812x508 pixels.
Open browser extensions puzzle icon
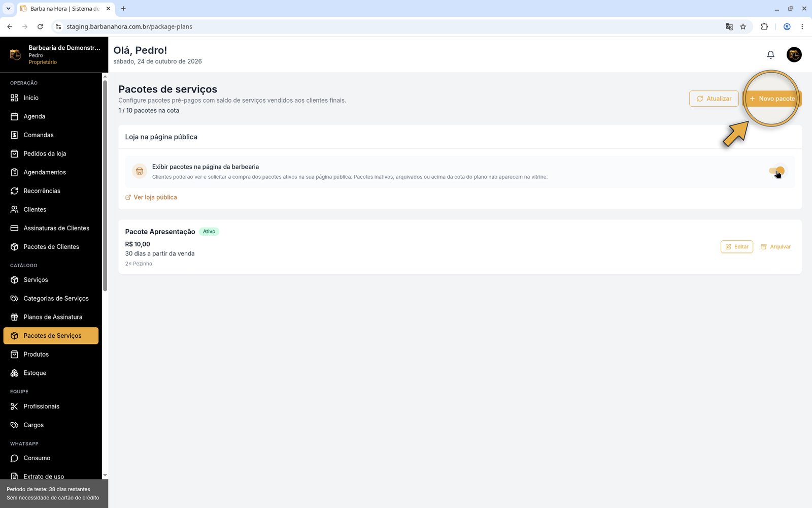pyautogui.click(x=764, y=26)
